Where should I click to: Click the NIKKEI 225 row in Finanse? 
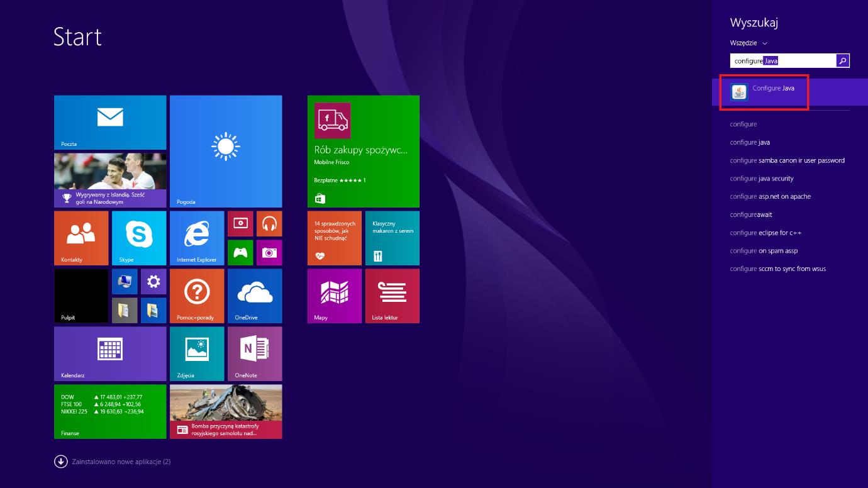pos(103,412)
